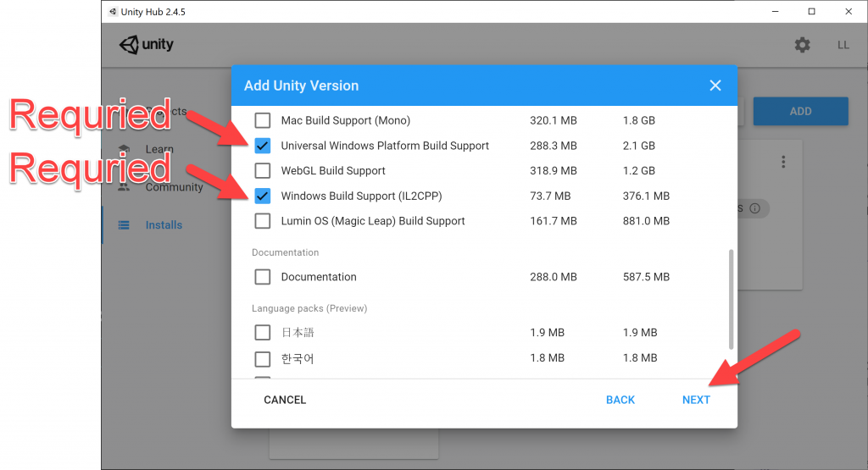Image resolution: width=868 pixels, height=470 pixels.
Task: Click the Unity logo in header
Action: point(147,45)
